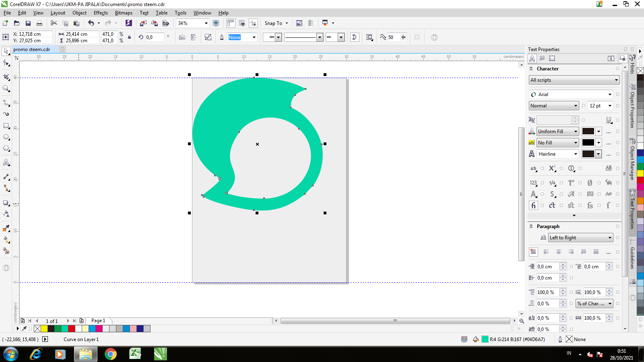Click the red swatch in the bottom palette
The image size is (644, 362).
click(72, 329)
